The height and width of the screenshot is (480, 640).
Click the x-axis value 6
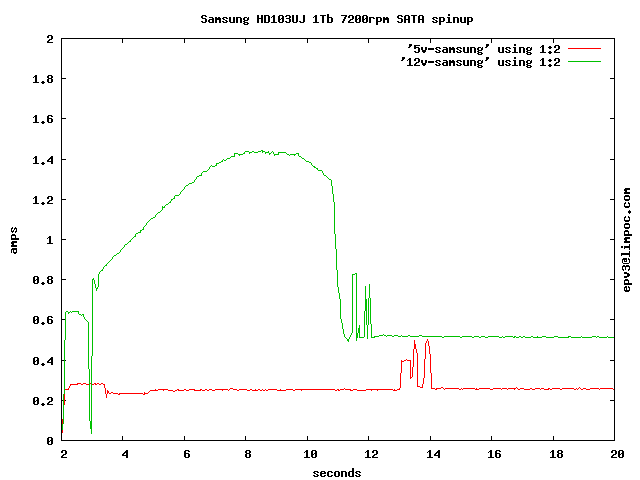pyautogui.click(x=187, y=454)
